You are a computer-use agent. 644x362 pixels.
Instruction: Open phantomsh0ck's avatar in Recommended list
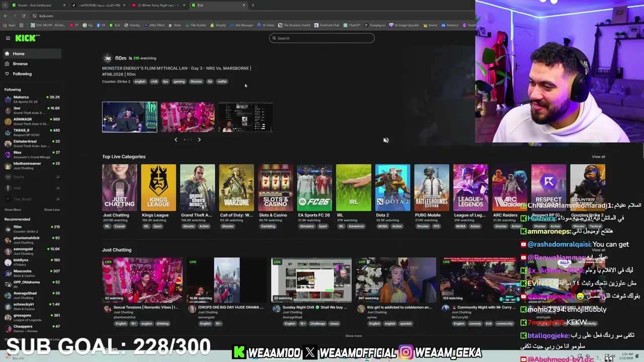(8, 240)
